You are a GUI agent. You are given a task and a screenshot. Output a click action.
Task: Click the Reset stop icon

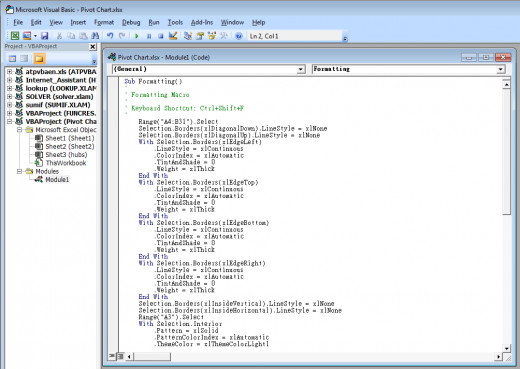161,36
